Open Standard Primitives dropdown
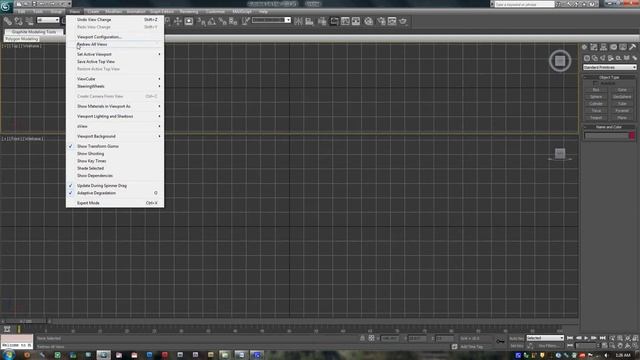Screen dimensions: 640x360 (x=609, y=67)
